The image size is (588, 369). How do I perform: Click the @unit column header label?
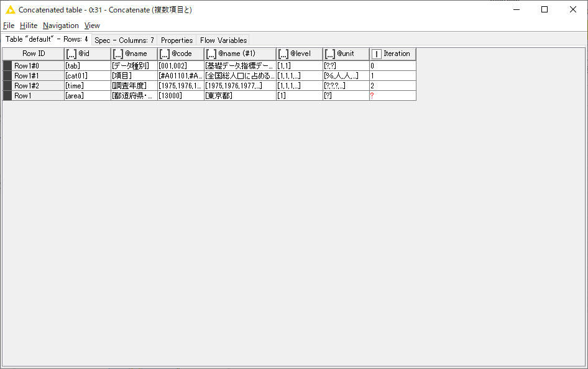346,54
